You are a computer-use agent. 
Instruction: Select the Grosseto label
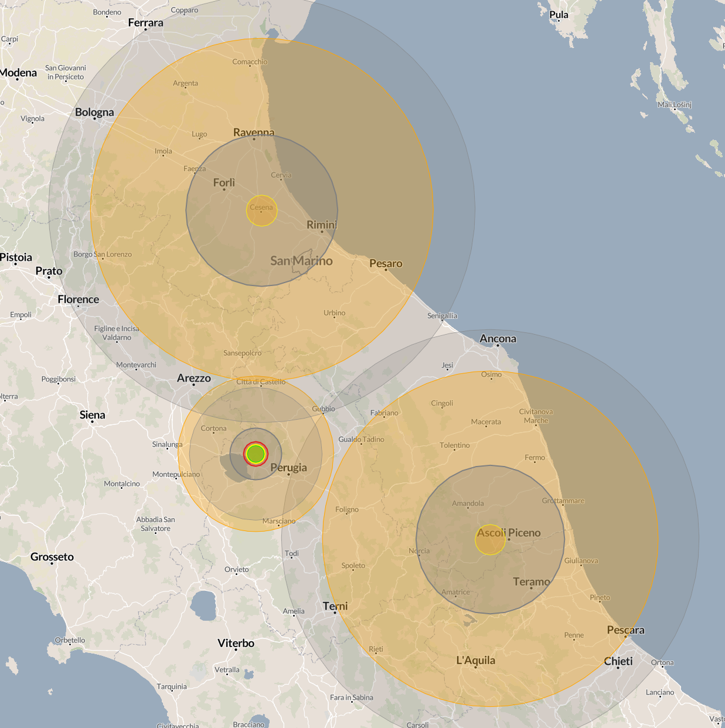tap(52, 557)
